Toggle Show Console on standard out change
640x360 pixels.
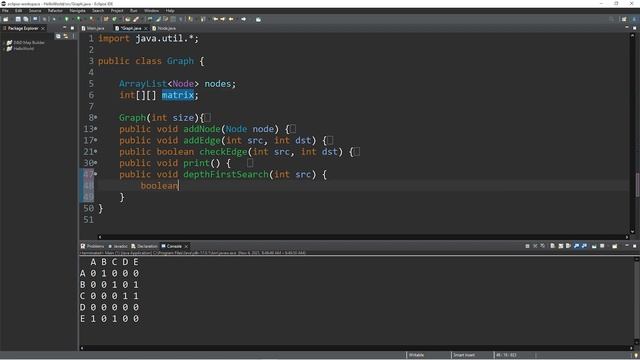point(576,246)
